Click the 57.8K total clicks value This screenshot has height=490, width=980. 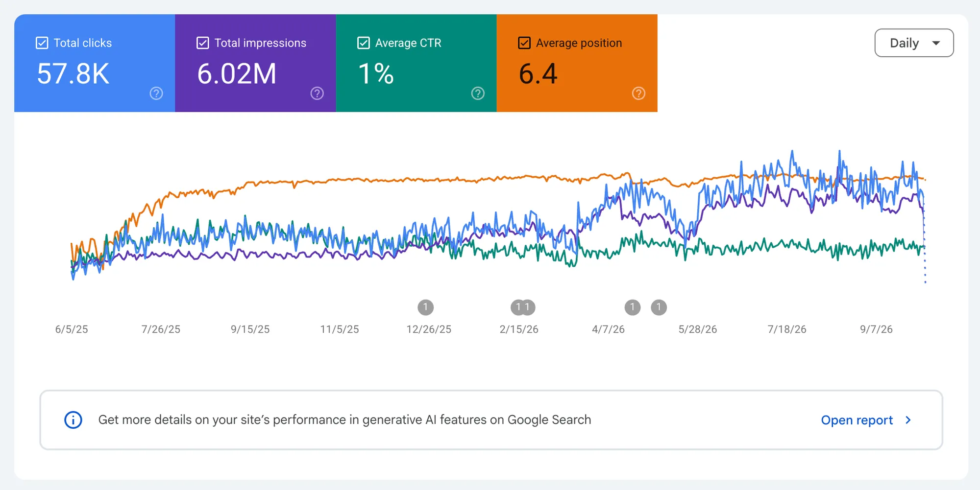click(x=73, y=74)
